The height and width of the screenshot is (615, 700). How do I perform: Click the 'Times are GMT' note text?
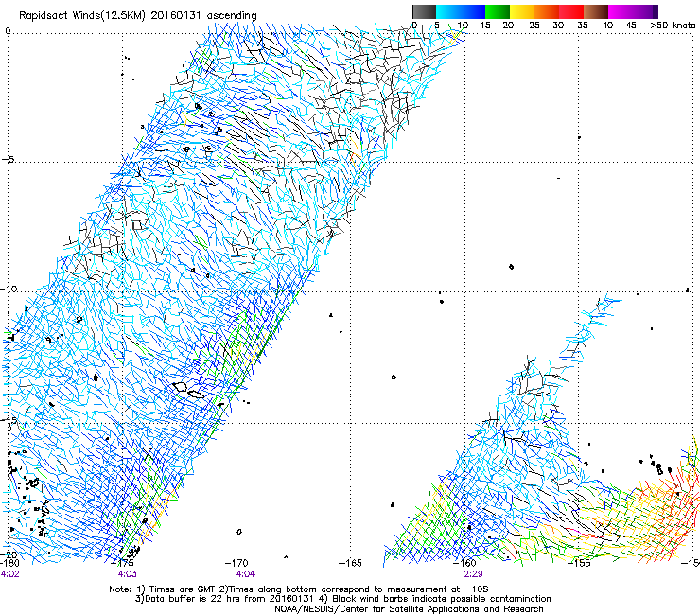181,589
